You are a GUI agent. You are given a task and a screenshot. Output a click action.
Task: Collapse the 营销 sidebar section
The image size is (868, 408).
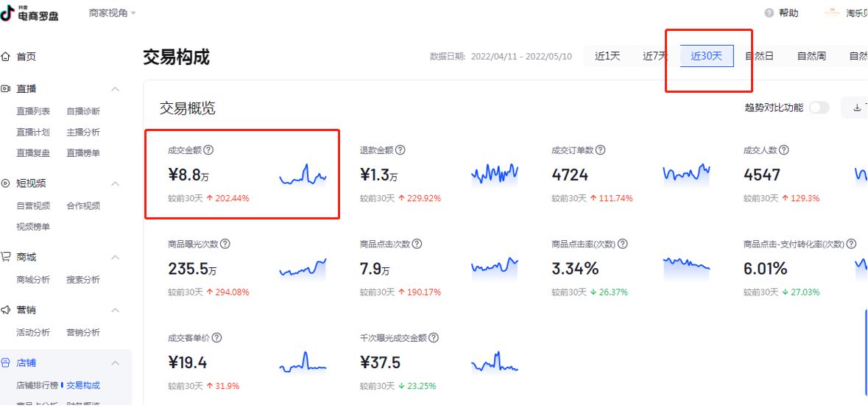(x=115, y=310)
